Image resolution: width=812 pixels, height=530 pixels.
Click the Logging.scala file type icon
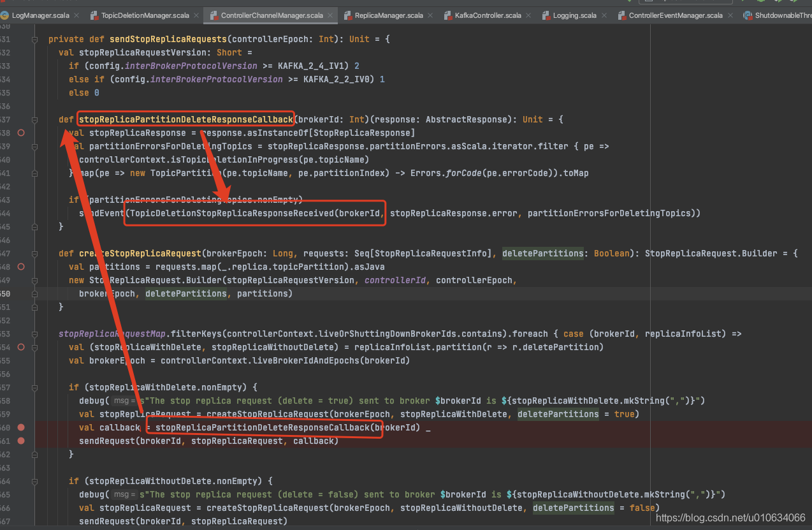pos(546,15)
